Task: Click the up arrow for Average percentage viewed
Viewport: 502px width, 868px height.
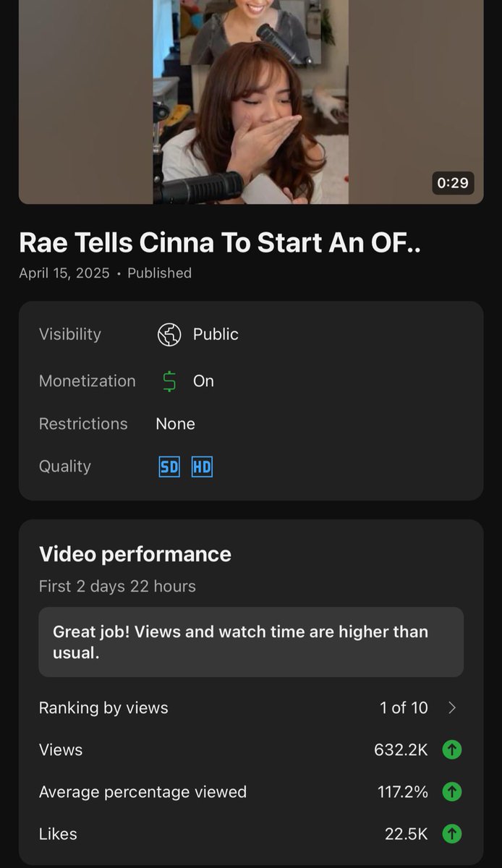Action: (x=452, y=792)
